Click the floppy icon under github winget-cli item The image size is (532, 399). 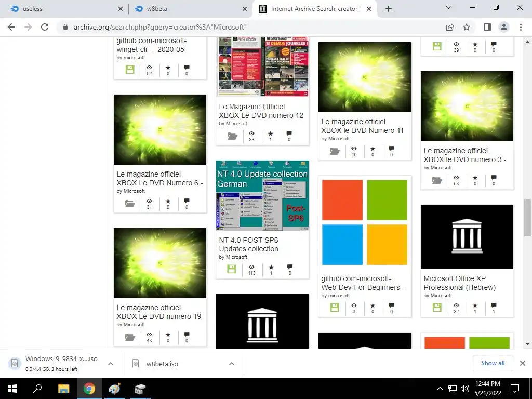tap(130, 70)
